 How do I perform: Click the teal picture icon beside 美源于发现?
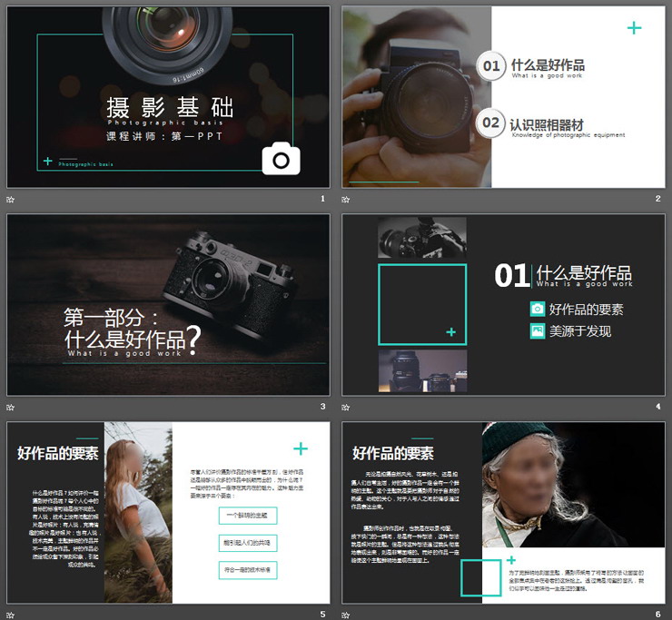click(538, 330)
